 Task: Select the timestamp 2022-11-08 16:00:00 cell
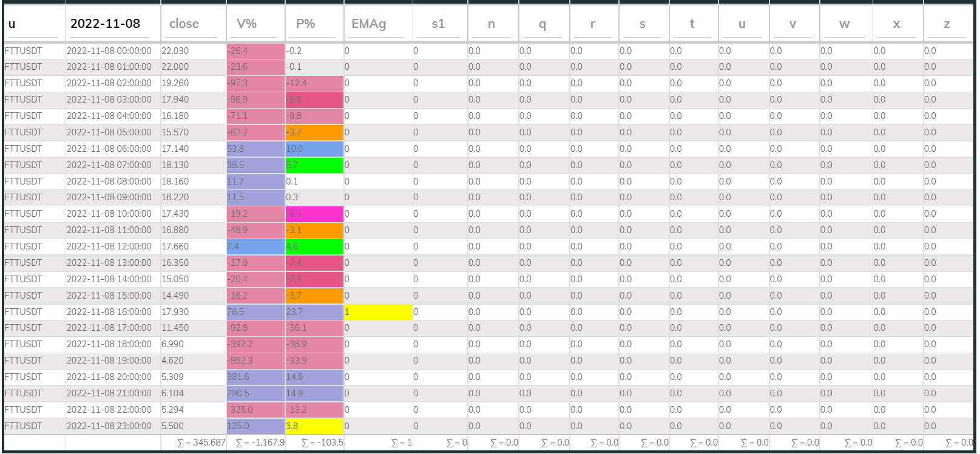(109, 312)
